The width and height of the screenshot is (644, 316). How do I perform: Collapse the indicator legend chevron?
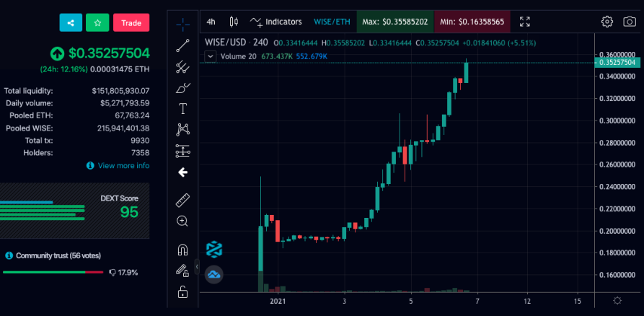[x=211, y=56]
